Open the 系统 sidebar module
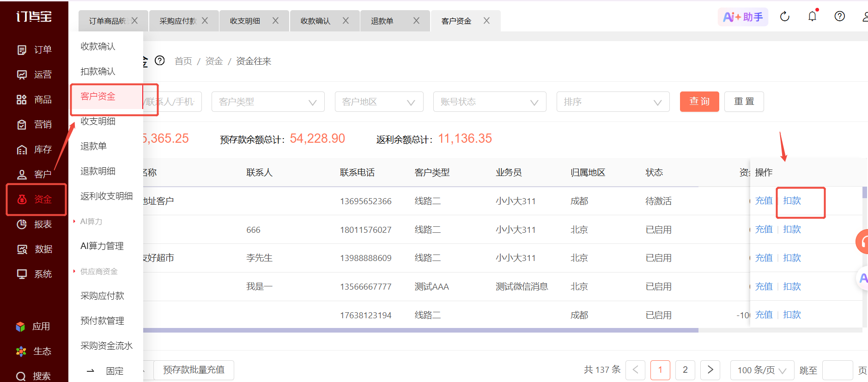 34,274
